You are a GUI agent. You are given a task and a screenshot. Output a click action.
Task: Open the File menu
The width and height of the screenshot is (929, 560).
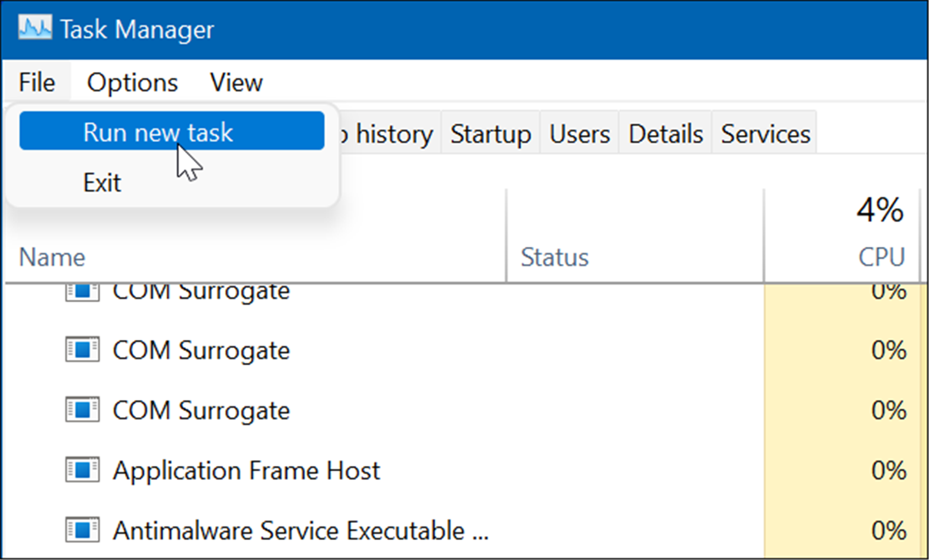tap(36, 82)
